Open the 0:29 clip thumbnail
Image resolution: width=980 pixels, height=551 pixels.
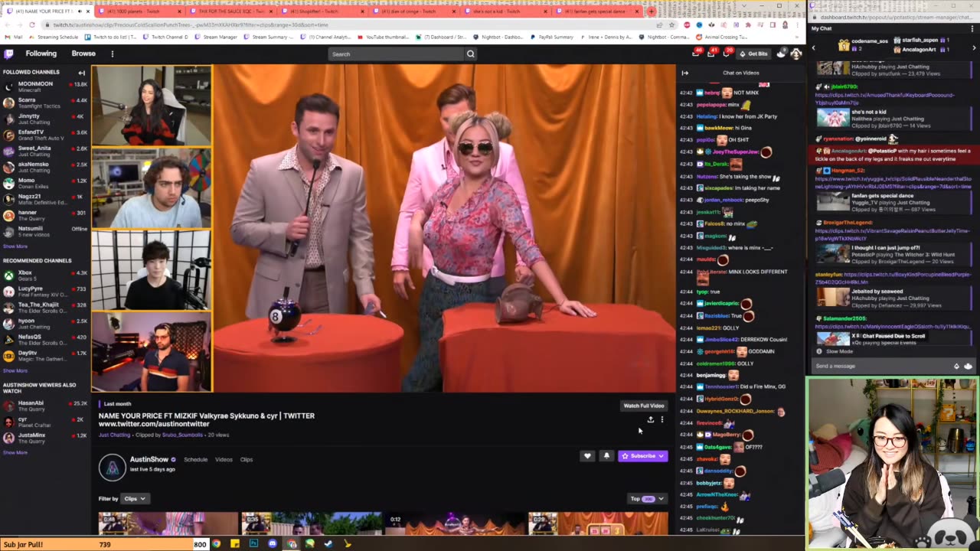pyautogui.click(x=599, y=523)
